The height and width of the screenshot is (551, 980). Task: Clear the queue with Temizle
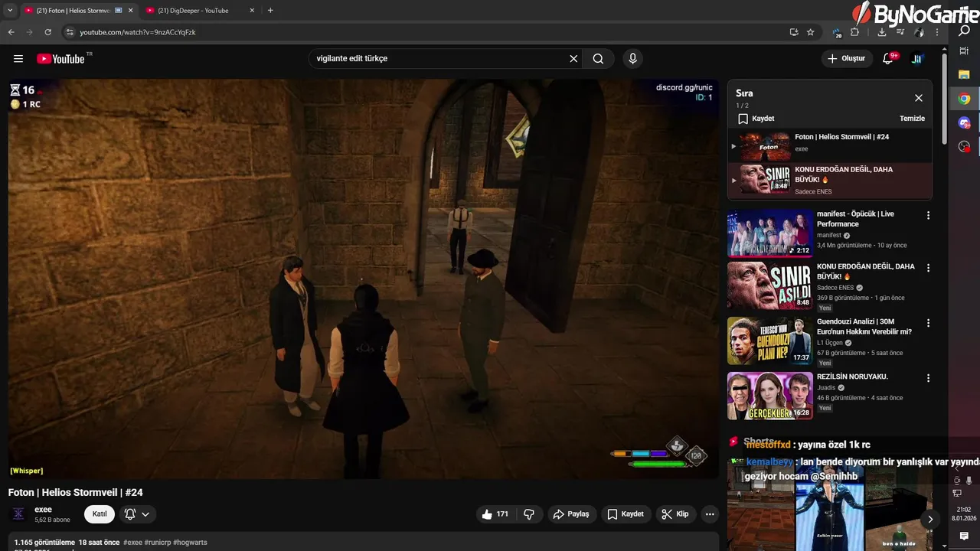pyautogui.click(x=912, y=119)
